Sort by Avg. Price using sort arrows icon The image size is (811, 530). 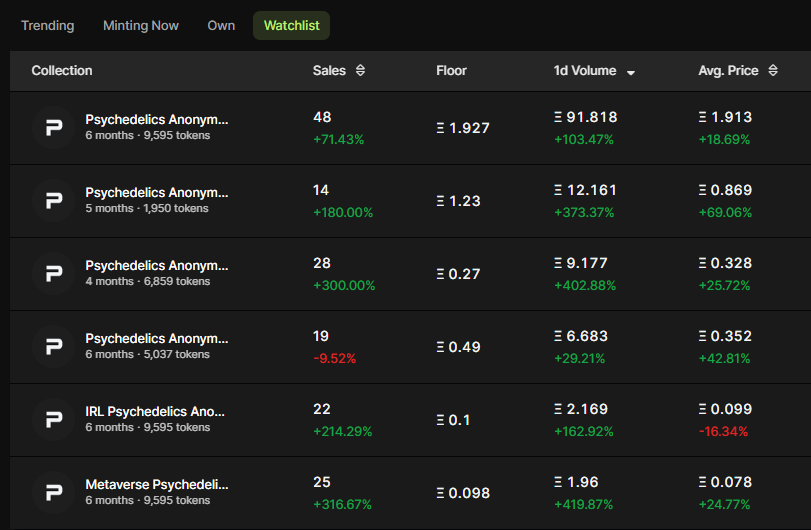773,70
